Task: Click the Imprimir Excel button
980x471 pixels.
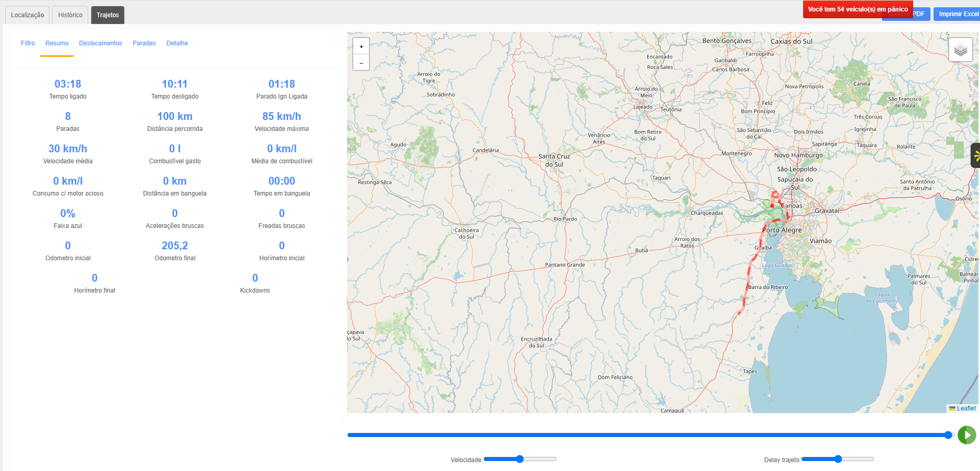Action: pos(957,14)
